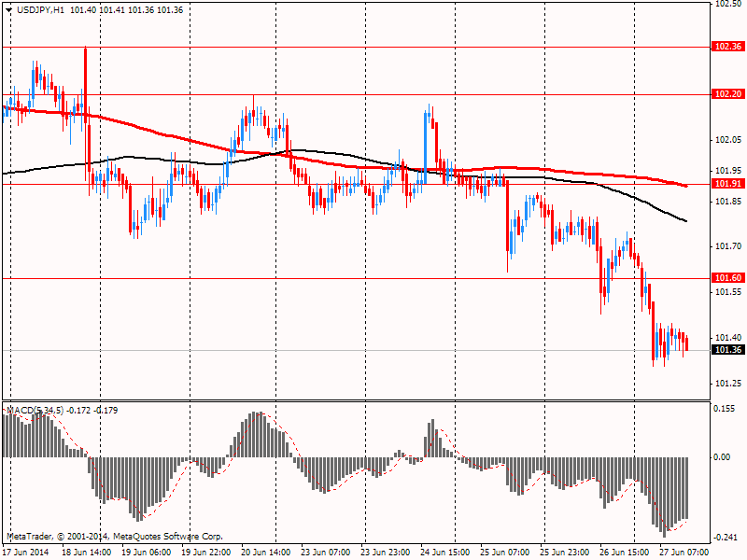Click the 24 Jun 15:00 time axis label
The height and width of the screenshot is (560, 747).
click(x=445, y=553)
